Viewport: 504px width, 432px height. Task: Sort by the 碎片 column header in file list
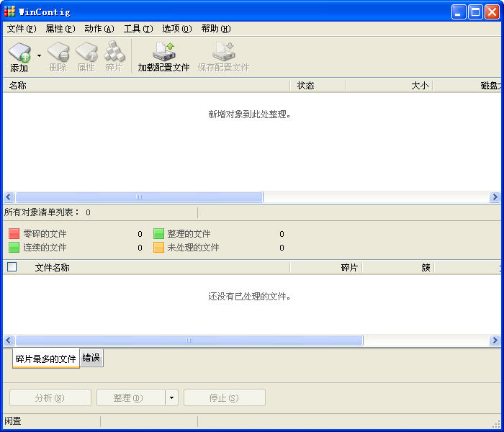pos(326,267)
